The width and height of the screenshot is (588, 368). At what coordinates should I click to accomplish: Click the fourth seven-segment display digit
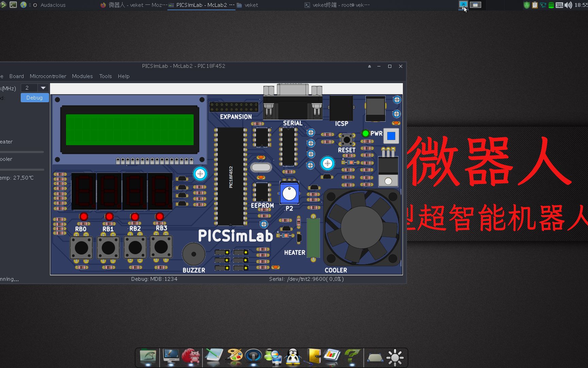160,191
